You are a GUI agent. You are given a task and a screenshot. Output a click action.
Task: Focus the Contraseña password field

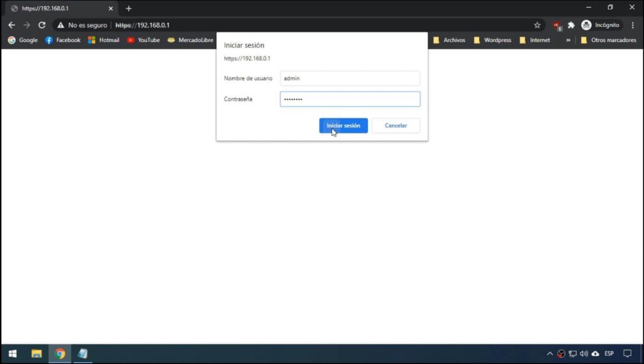click(x=350, y=99)
